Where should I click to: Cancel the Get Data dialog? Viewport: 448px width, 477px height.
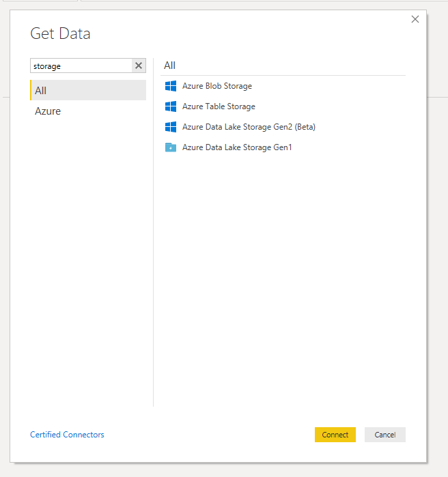[x=385, y=435]
